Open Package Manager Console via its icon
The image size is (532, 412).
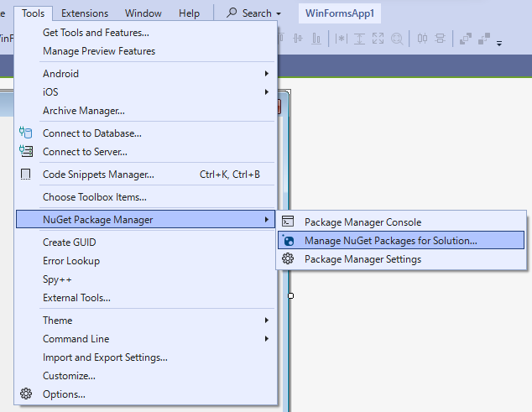point(288,222)
